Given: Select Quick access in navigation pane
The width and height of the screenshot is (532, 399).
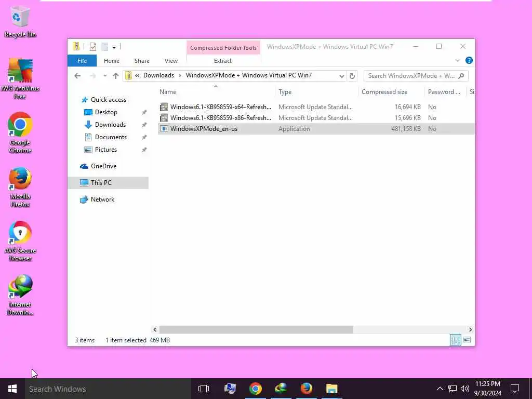Looking at the screenshot, I should [104, 99].
